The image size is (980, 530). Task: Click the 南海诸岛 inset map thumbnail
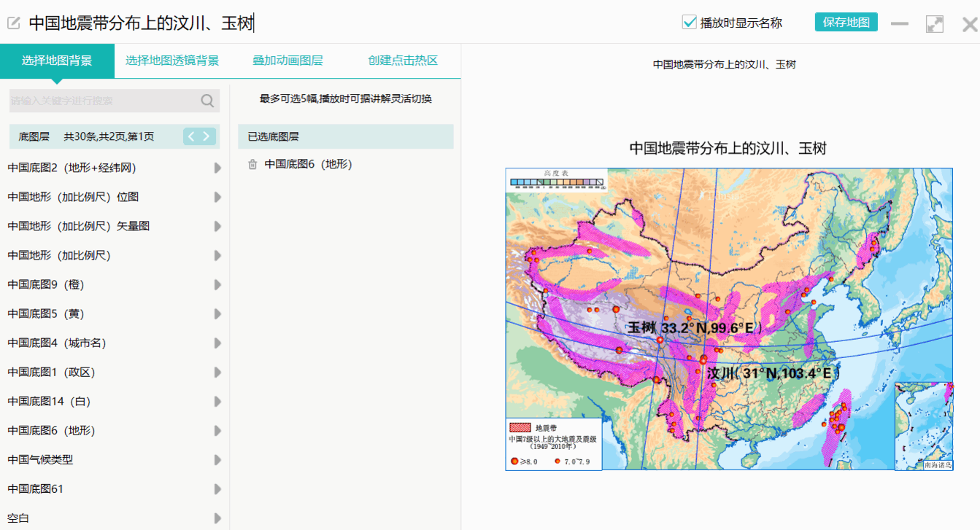[x=923, y=426]
